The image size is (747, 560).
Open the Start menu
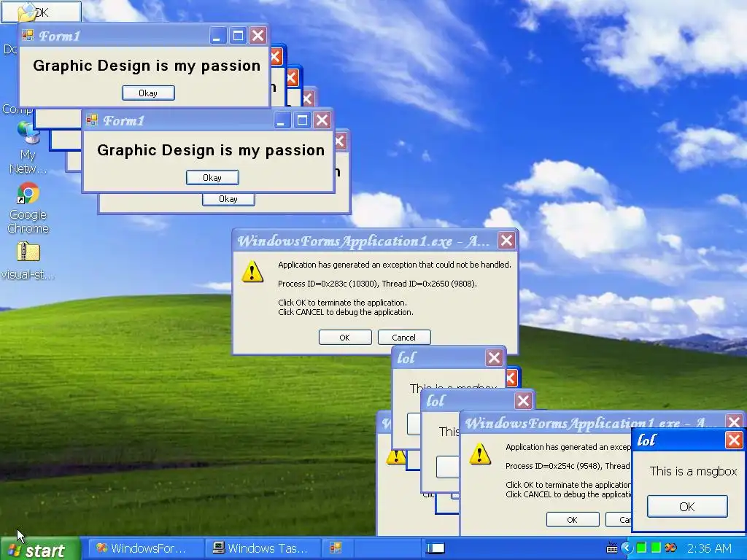40,550
